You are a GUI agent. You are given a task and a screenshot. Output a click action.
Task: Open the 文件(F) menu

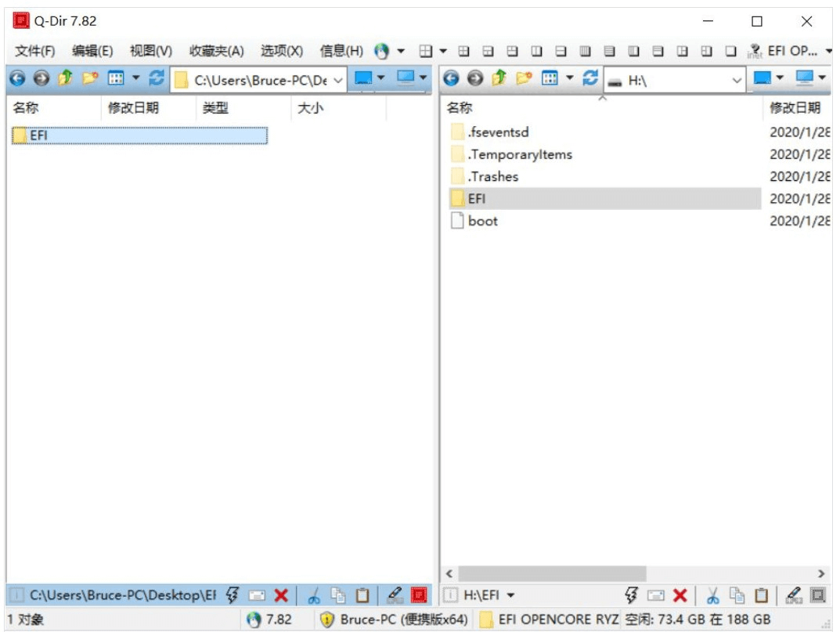[x=35, y=51]
